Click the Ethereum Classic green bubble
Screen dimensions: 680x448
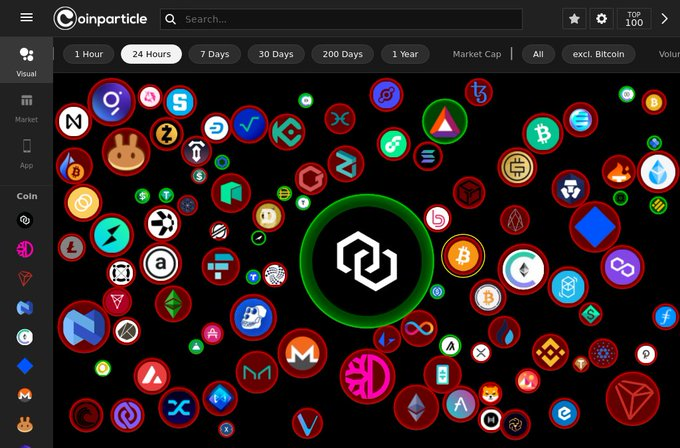coord(173,304)
